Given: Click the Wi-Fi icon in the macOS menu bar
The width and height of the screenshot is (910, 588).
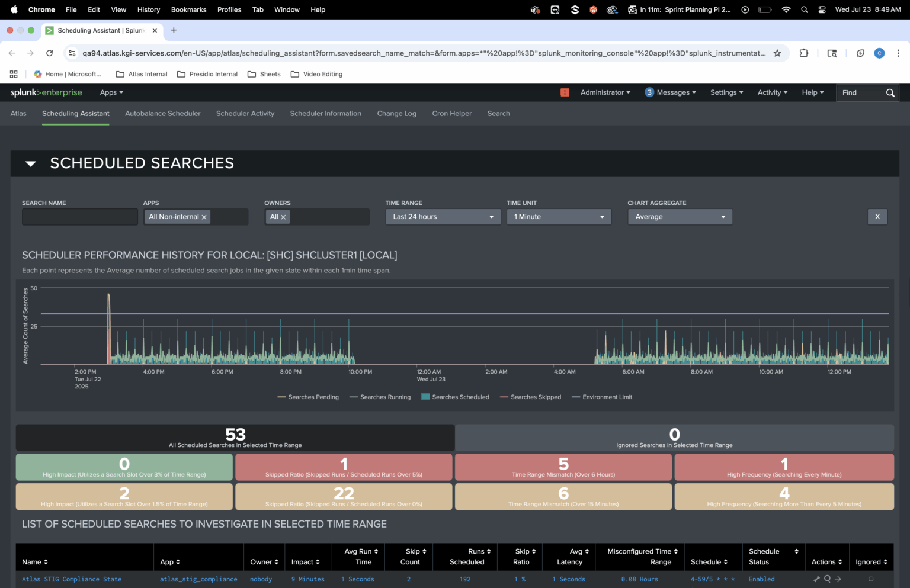Looking at the screenshot, I should (786, 9).
